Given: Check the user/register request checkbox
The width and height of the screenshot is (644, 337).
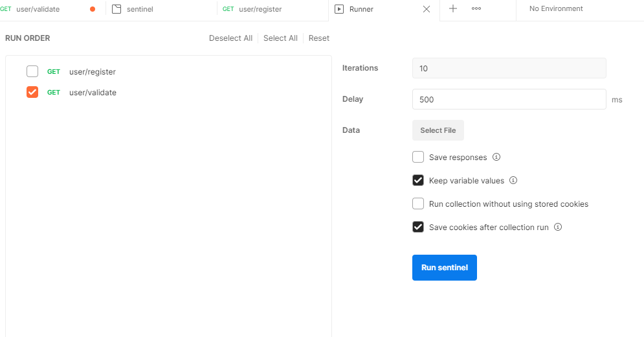Looking at the screenshot, I should (x=32, y=71).
